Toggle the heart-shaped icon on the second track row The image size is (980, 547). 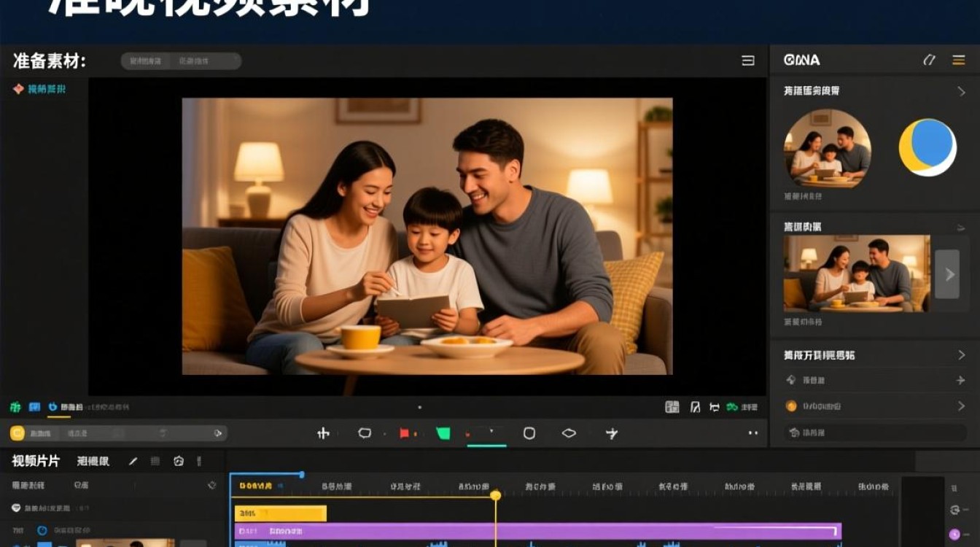tap(16, 508)
